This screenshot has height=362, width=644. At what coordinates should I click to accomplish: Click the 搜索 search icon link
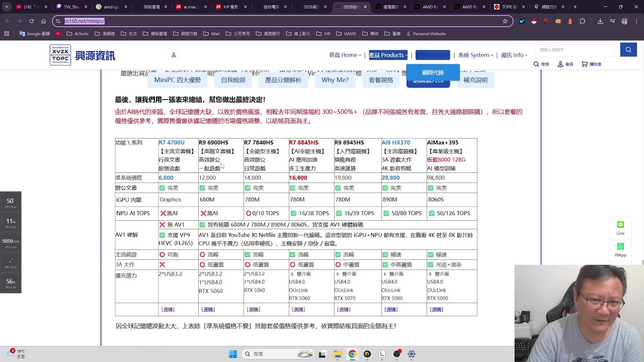tap(541, 64)
